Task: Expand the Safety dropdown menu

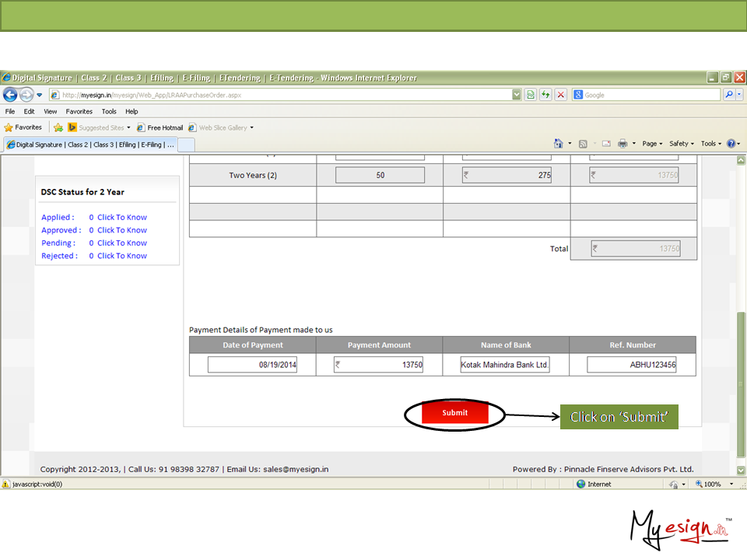Action: (x=682, y=144)
